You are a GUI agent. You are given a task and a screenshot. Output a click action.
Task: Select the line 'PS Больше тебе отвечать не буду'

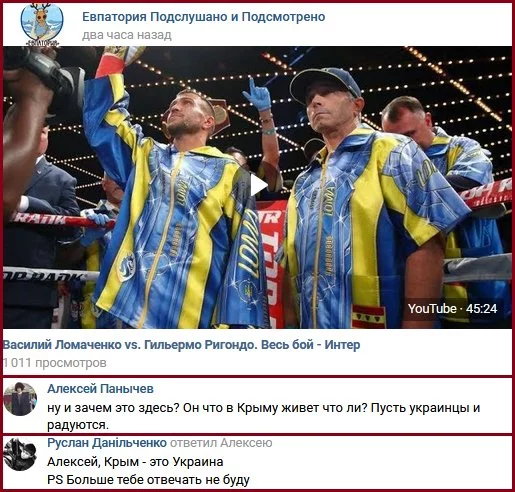pyautogui.click(x=148, y=480)
